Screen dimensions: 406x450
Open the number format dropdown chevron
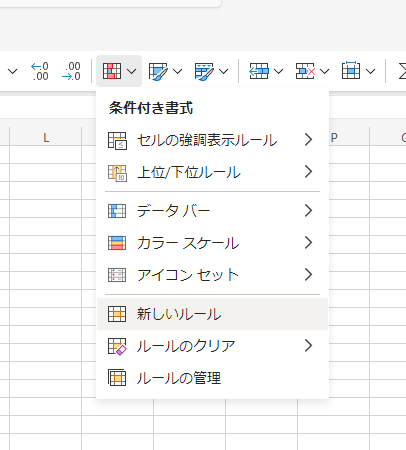[x=12, y=71]
